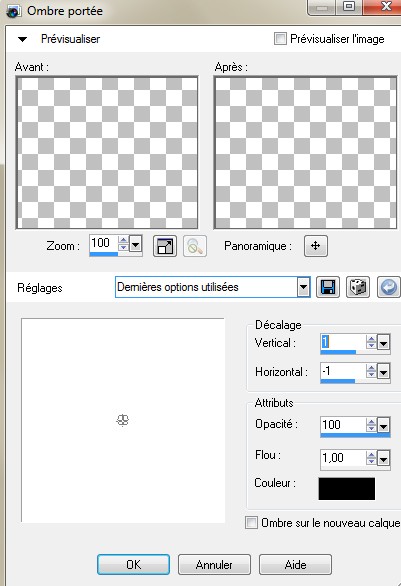
Task: Click the Panoramique pan arrows icon
Action: (x=316, y=246)
